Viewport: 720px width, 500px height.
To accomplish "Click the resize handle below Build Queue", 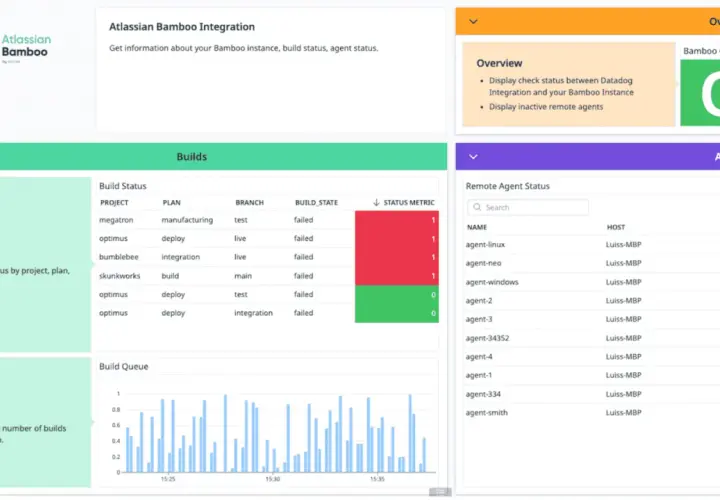I will tap(440, 492).
